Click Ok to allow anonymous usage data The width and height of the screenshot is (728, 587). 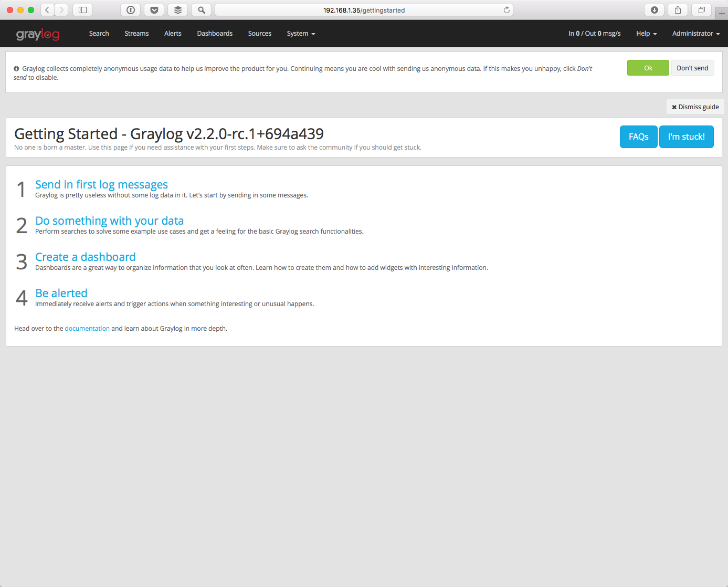[x=648, y=68]
